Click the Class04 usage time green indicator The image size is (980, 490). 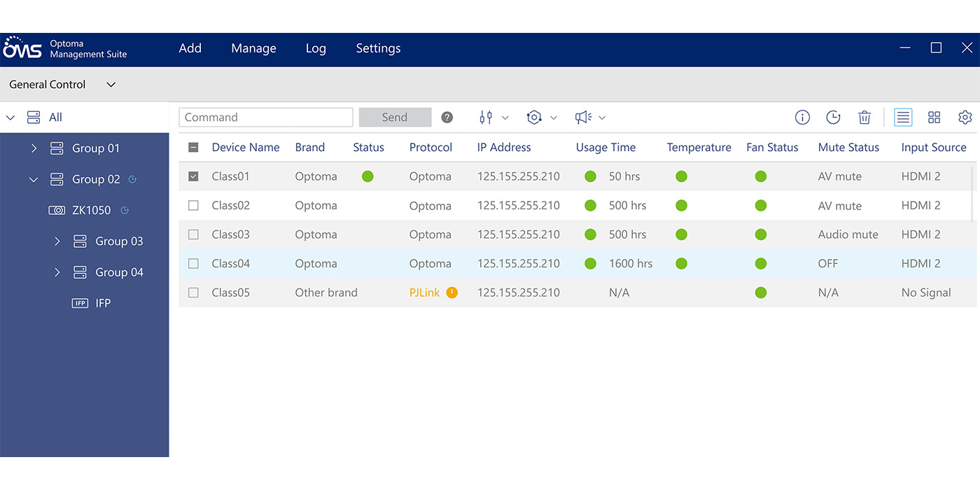point(591,264)
